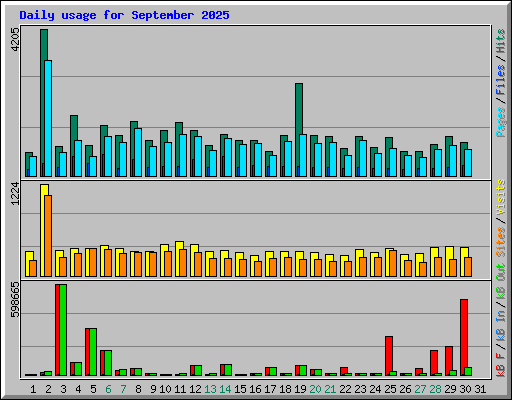Viewport: 512px width, 400px height.
Task: Click the day 6 green kB Out bar
Action: click(x=108, y=363)
